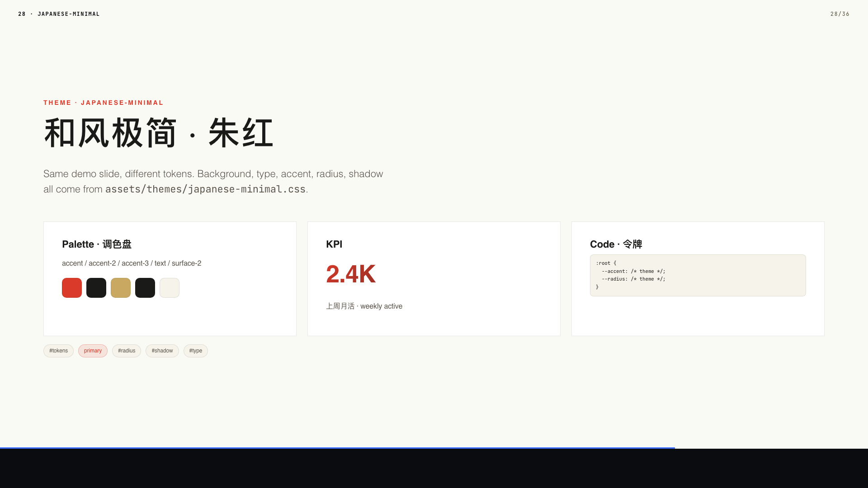868x488 pixels.
Task: Click the blue slide progress bar
Action: point(337,448)
